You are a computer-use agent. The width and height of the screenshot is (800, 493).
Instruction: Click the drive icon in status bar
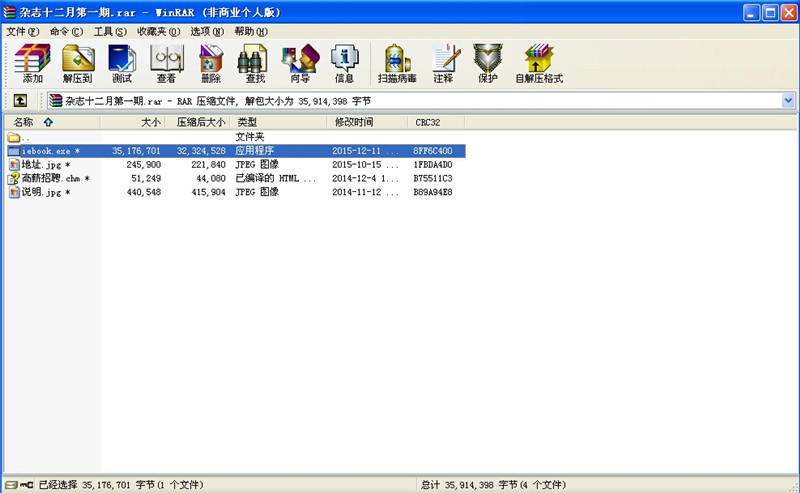pyautogui.click(x=11, y=485)
